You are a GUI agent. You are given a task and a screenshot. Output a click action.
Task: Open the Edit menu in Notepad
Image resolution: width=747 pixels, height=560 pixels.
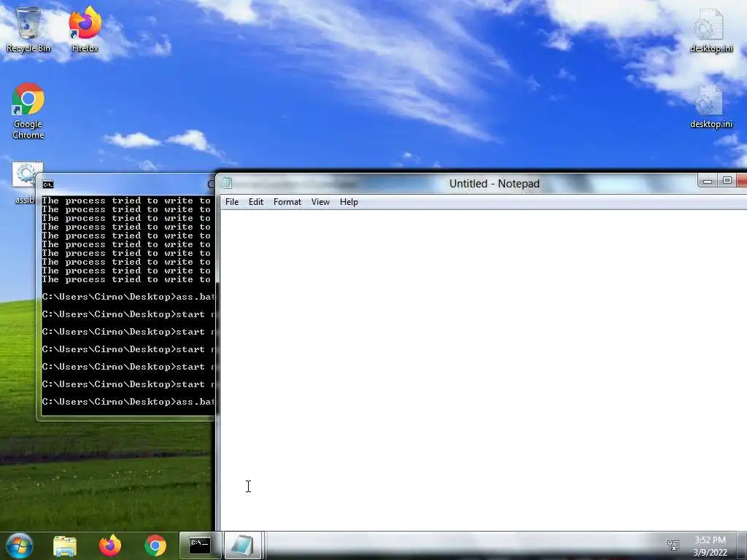tap(256, 202)
